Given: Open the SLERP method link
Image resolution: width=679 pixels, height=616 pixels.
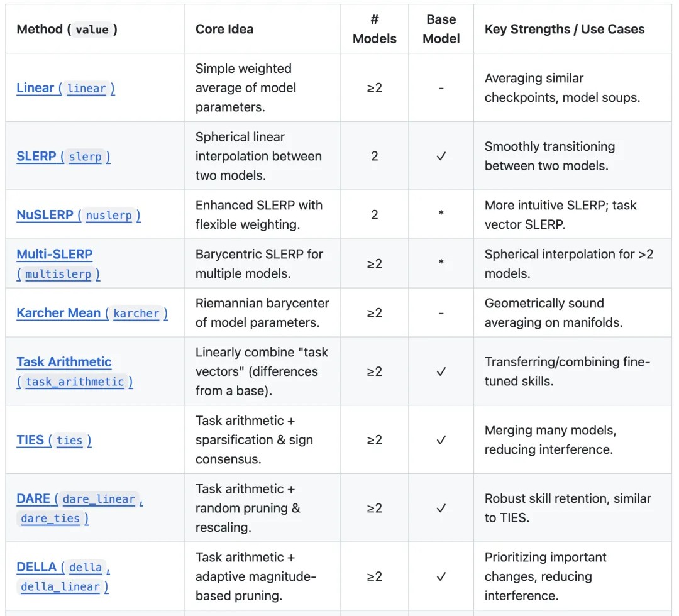Looking at the screenshot, I should 36,157.
